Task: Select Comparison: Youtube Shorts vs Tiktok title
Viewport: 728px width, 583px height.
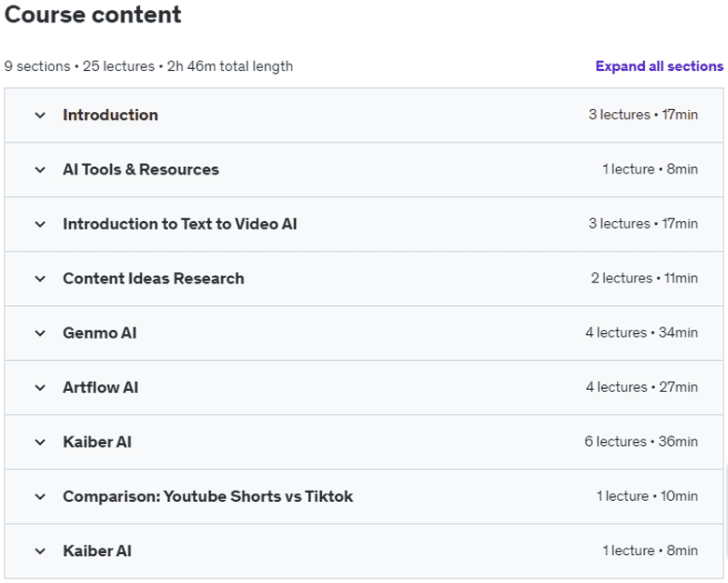Action: pyautogui.click(x=208, y=496)
